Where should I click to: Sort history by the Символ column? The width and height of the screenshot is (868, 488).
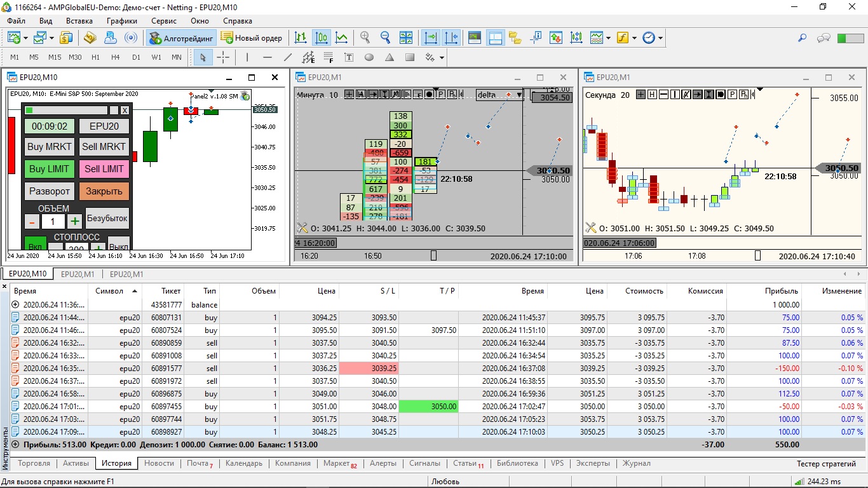[116, 291]
